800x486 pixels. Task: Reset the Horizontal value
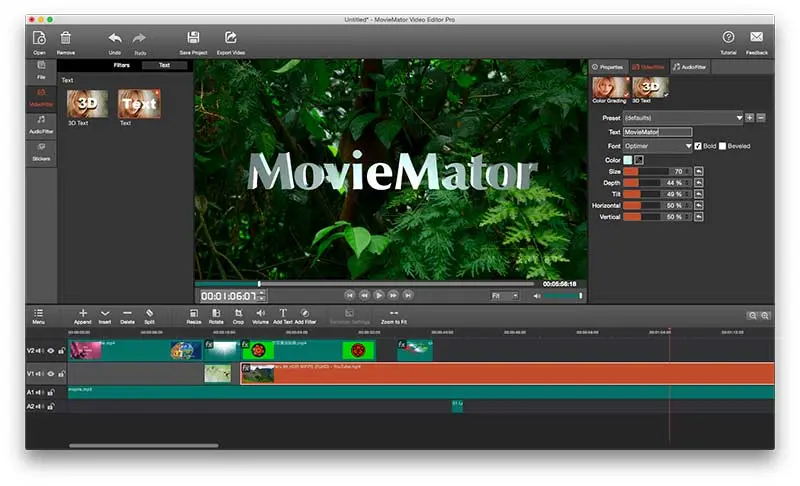[699, 205]
